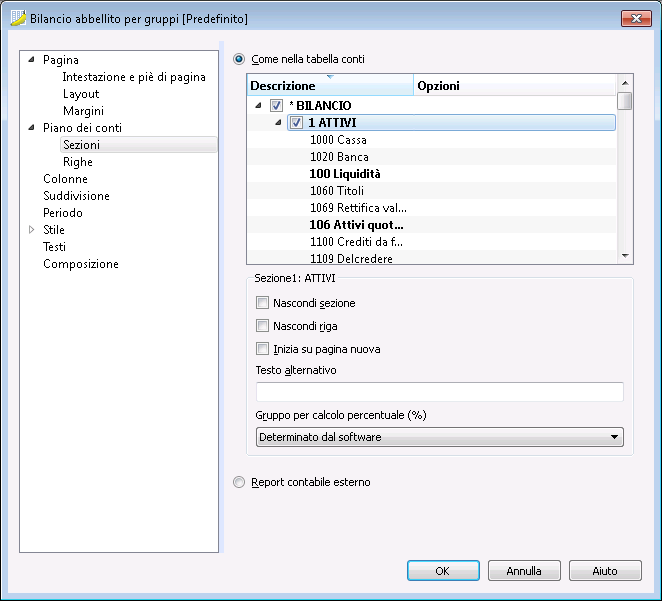Open the Layout page

[81, 94]
